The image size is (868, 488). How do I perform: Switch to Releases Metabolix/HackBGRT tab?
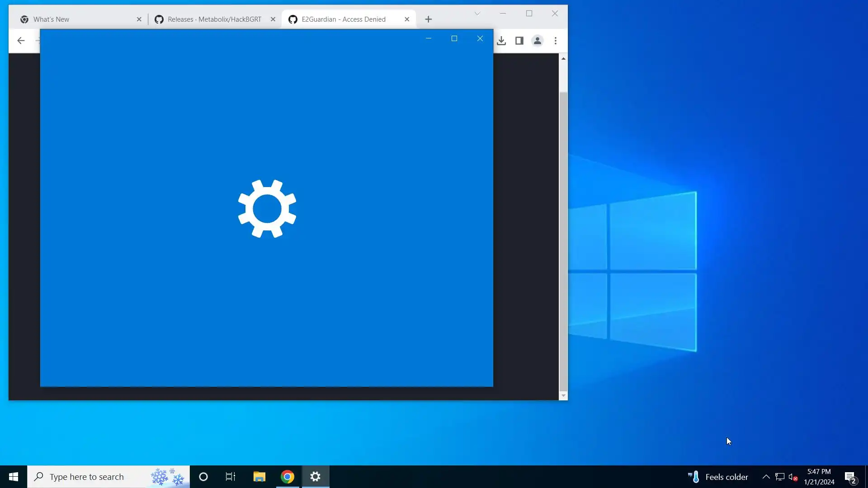coord(212,19)
